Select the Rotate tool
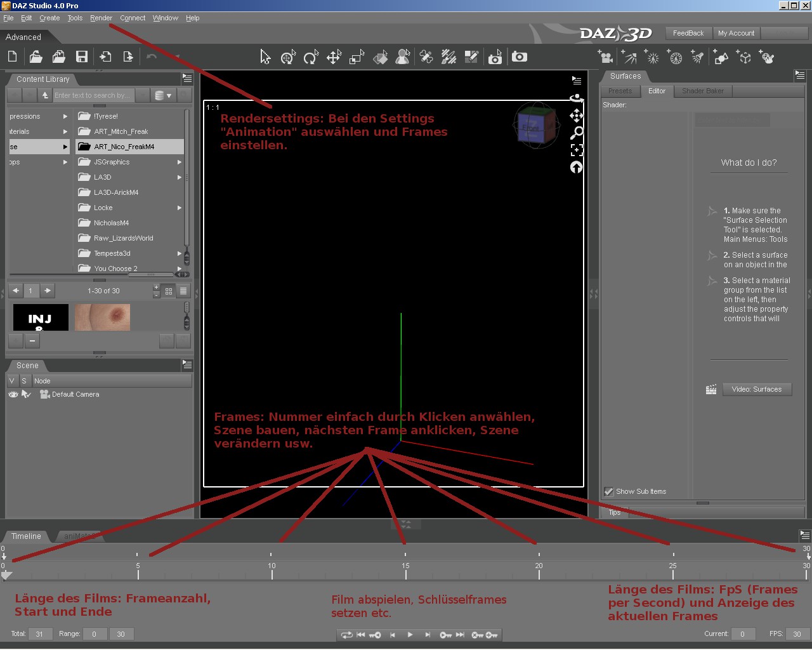812x650 pixels. [x=311, y=58]
